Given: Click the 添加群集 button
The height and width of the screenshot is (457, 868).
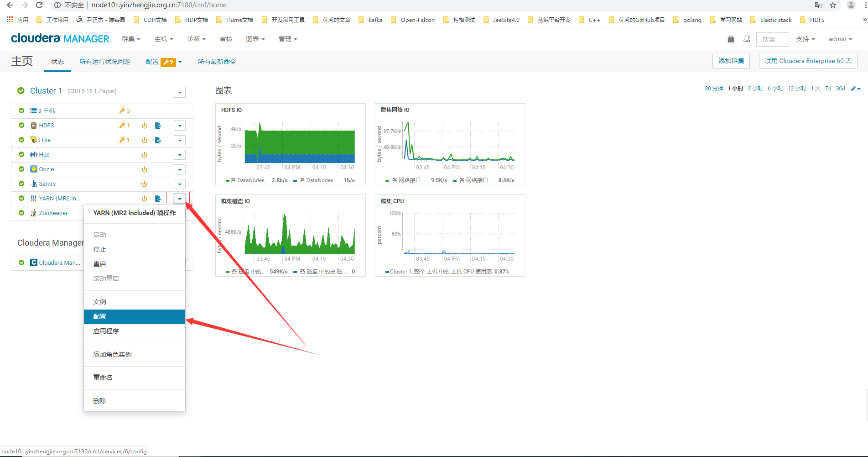Looking at the screenshot, I should pos(731,61).
